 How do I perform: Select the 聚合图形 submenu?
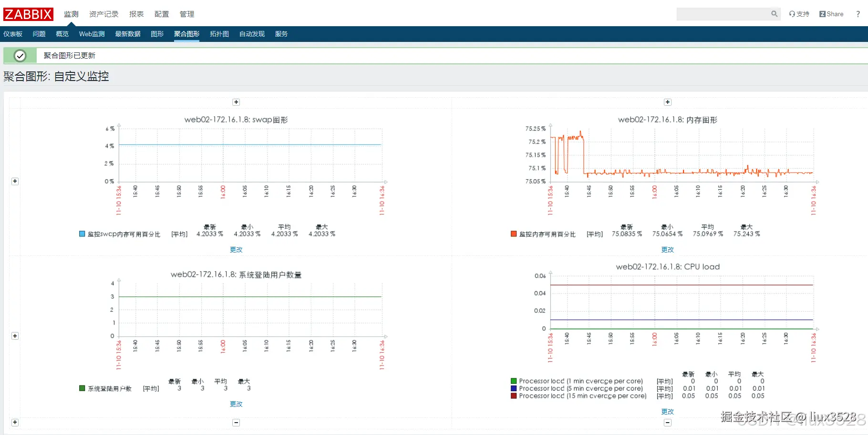186,34
